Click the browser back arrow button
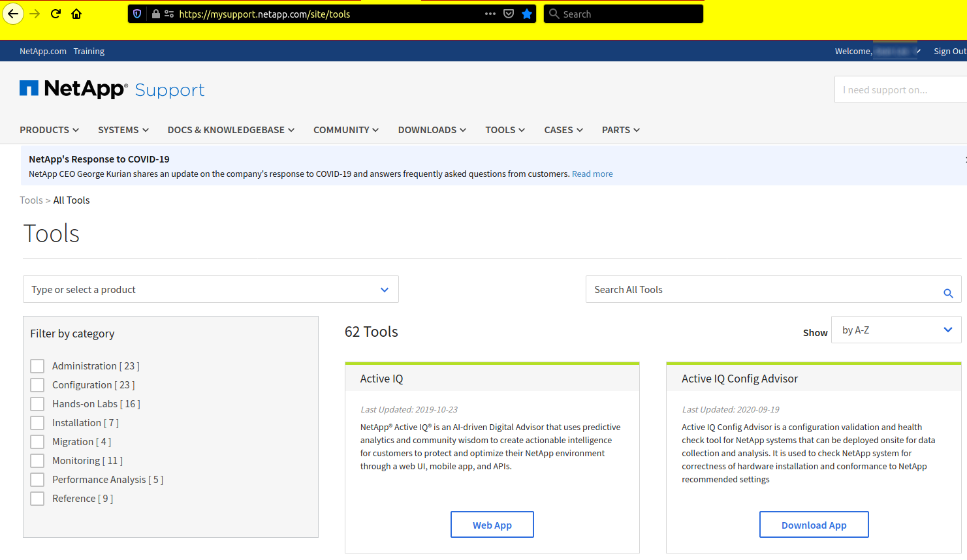The width and height of the screenshot is (967, 560). point(13,14)
